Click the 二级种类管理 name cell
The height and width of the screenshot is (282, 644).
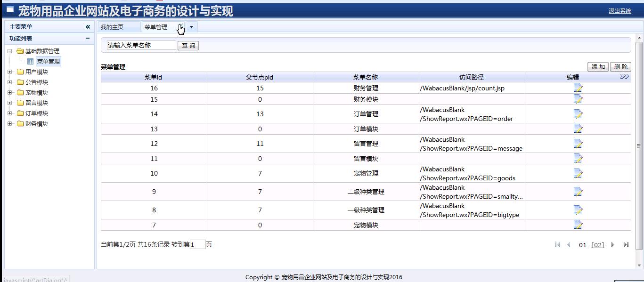(x=366, y=192)
